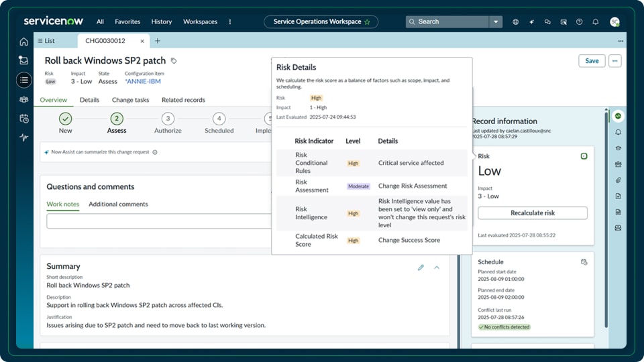Image resolution: width=644 pixels, height=362 pixels.
Task: Collapse the Summary section using the chevron
Action: (x=437, y=267)
